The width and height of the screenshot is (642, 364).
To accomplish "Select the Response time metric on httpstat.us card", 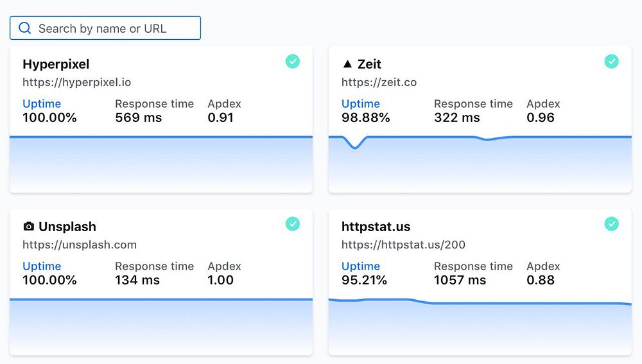I will tap(473, 266).
